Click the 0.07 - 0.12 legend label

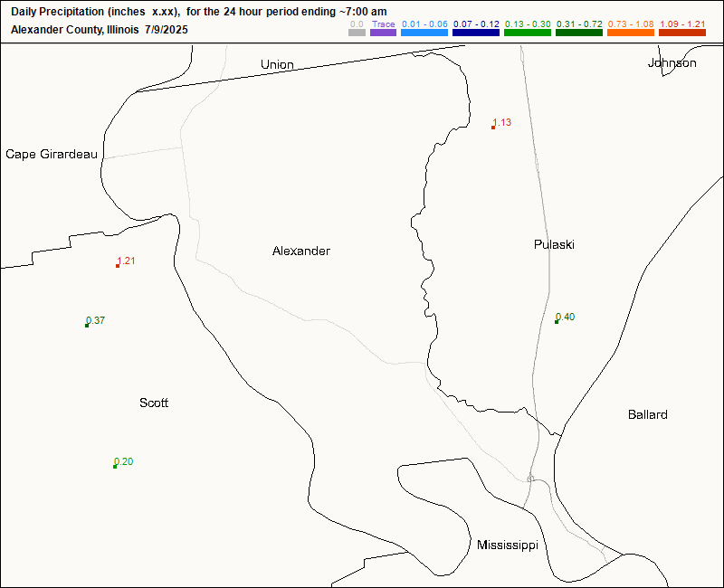pos(476,24)
